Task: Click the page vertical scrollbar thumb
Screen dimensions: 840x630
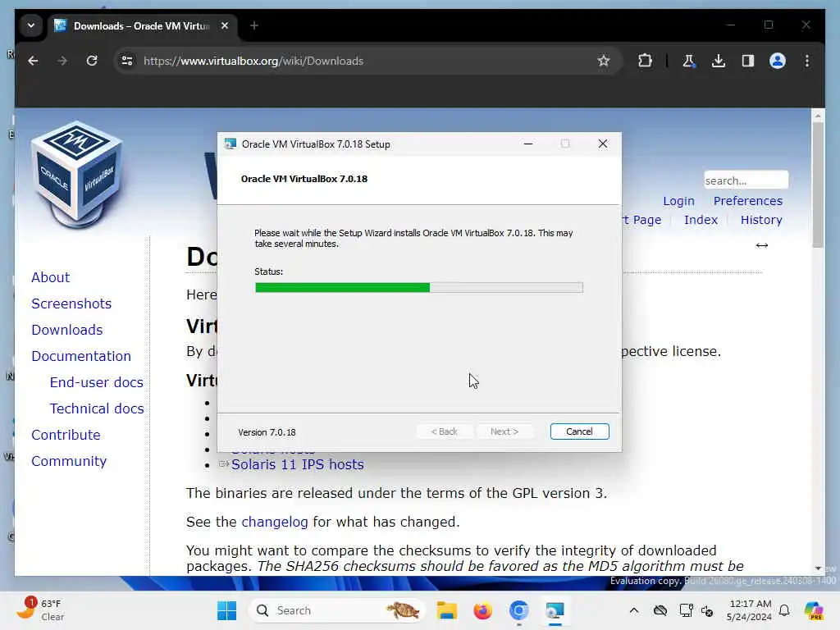Action: (818, 185)
